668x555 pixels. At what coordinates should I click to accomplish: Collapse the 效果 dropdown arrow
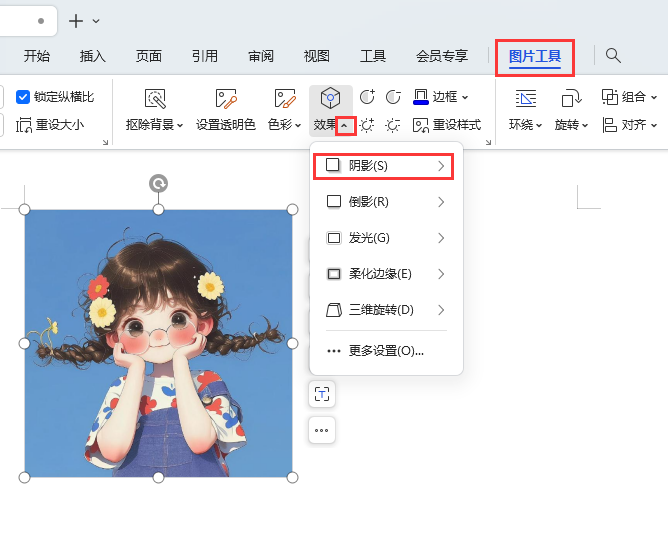(346, 126)
